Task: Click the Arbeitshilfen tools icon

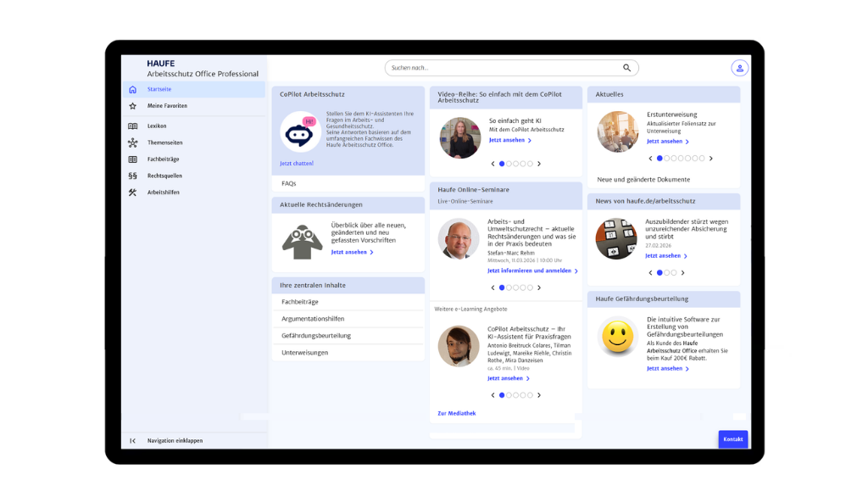Action: pos(132,193)
